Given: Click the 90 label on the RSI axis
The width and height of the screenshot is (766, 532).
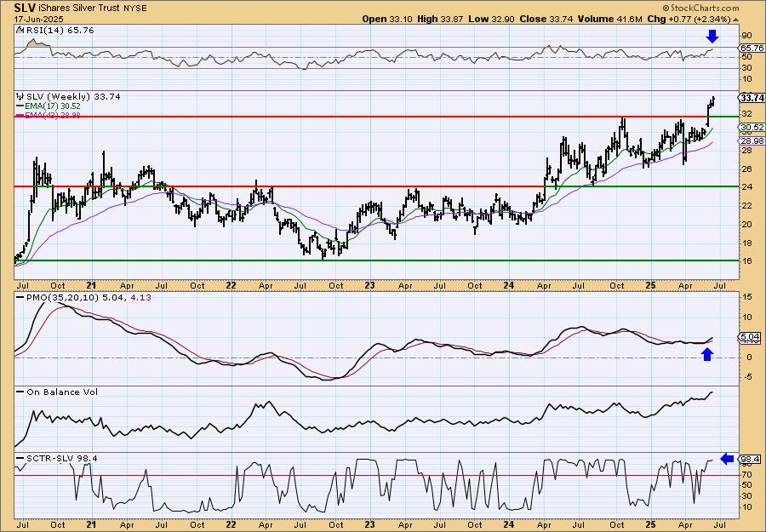Looking at the screenshot, I should click(x=746, y=35).
